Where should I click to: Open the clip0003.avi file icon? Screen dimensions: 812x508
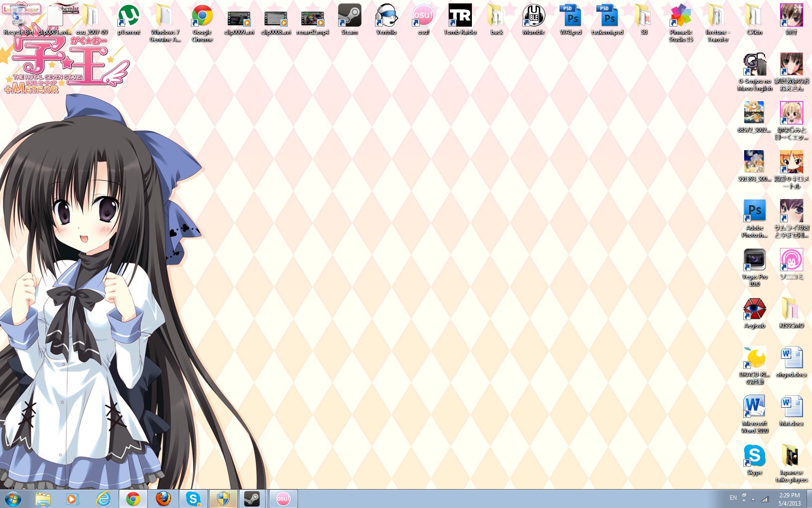(x=55, y=19)
